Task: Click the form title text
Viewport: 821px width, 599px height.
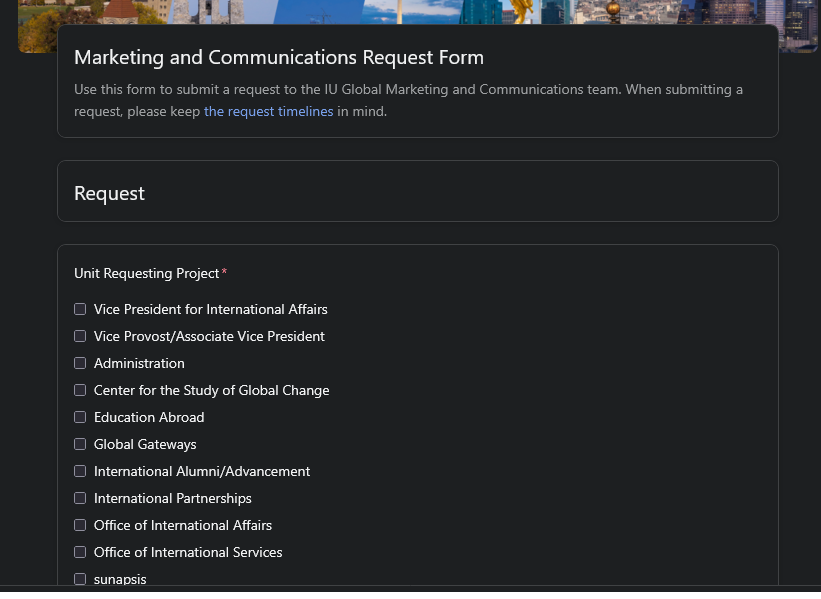Action: (x=277, y=57)
